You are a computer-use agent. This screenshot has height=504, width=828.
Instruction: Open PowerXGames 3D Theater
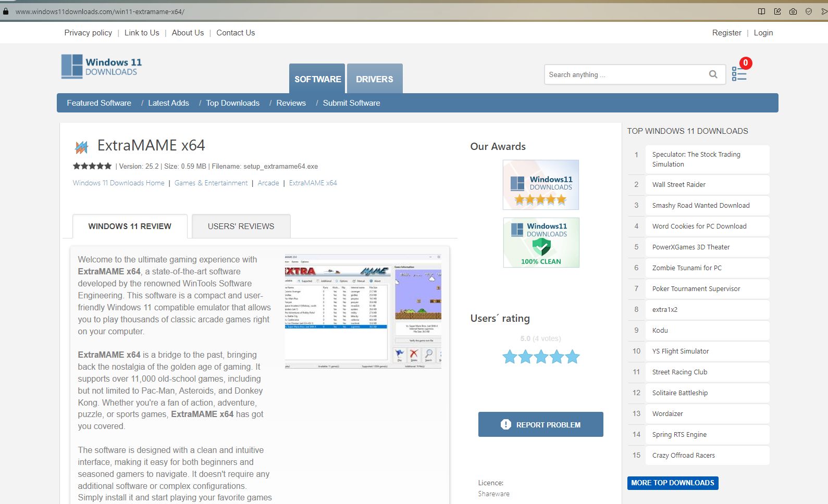[707, 247]
